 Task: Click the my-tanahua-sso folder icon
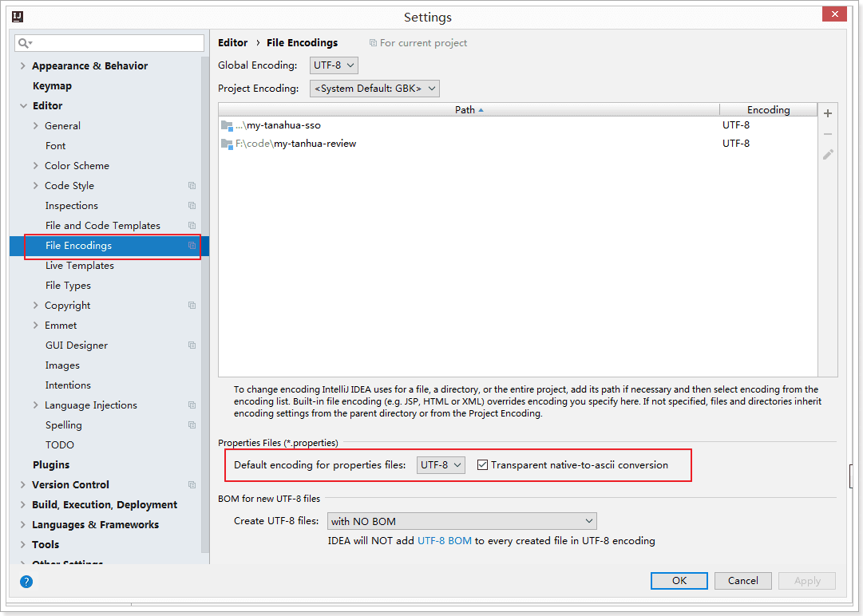[227, 125]
